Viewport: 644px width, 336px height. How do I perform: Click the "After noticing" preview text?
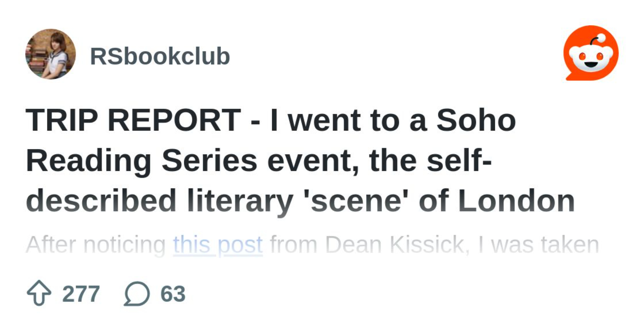pos(95,245)
